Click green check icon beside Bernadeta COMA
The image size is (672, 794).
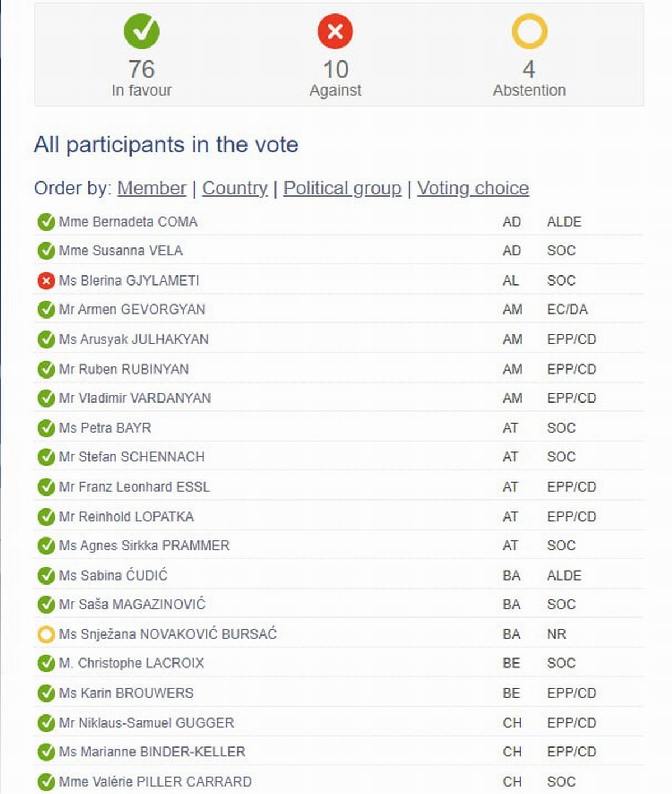tap(46, 222)
